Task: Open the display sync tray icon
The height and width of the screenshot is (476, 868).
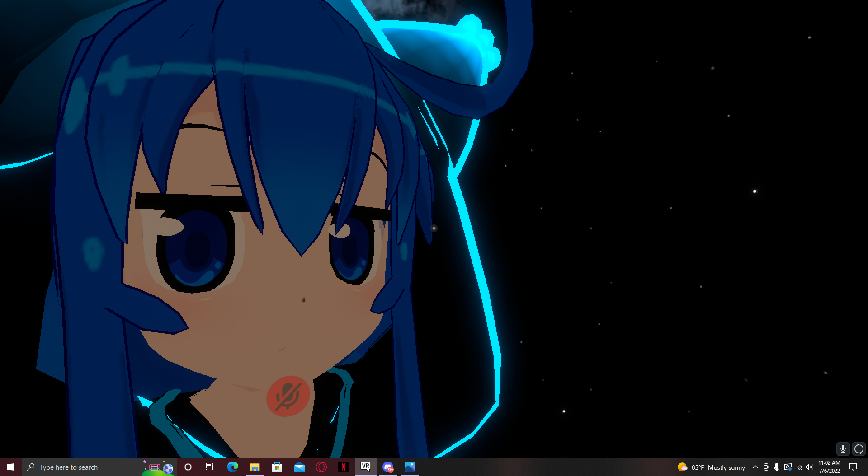Action: [788, 467]
